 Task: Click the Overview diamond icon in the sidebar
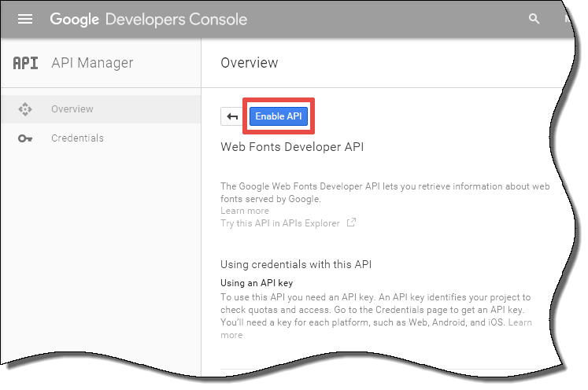point(25,109)
